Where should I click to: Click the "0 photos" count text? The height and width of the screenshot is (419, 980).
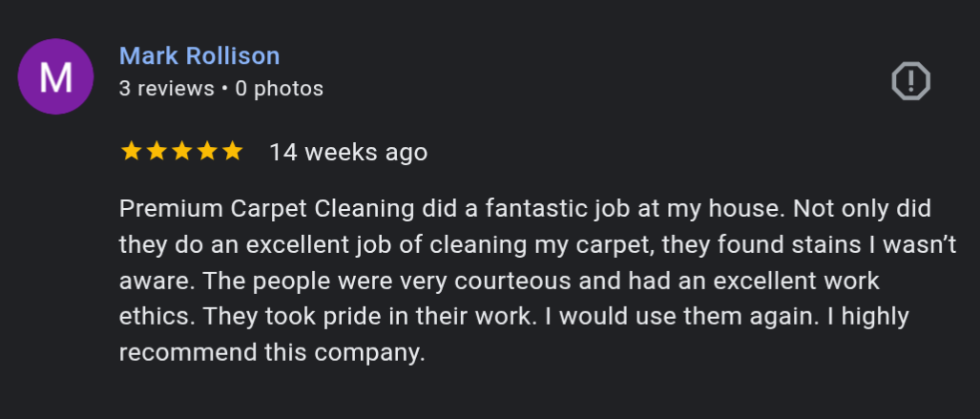coord(279,89)
